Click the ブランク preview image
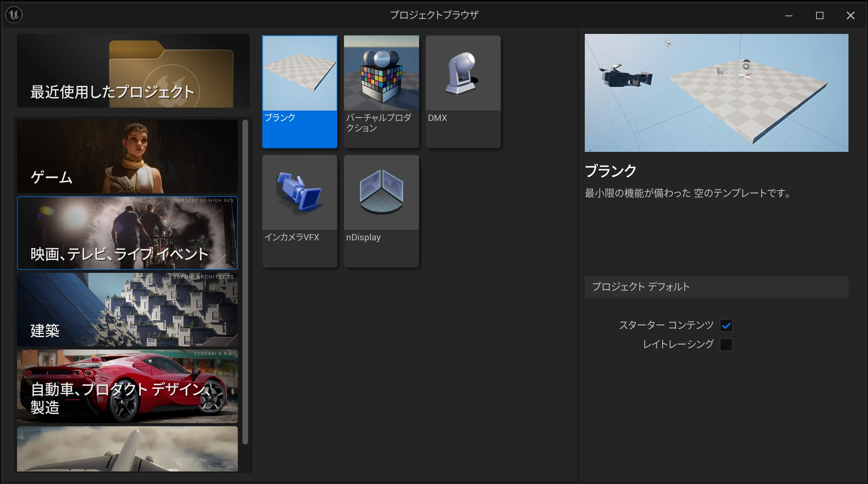This screenshot has width=868, height=484. tap(716, 93)
